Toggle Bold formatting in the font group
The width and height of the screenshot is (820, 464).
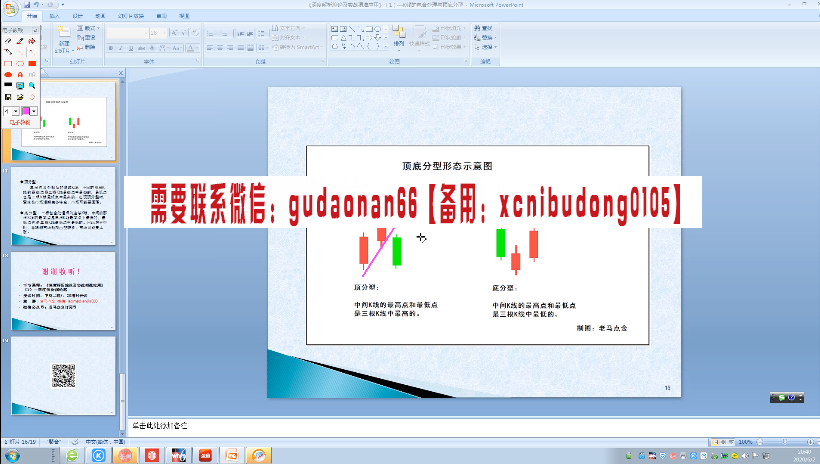(109, 47)
